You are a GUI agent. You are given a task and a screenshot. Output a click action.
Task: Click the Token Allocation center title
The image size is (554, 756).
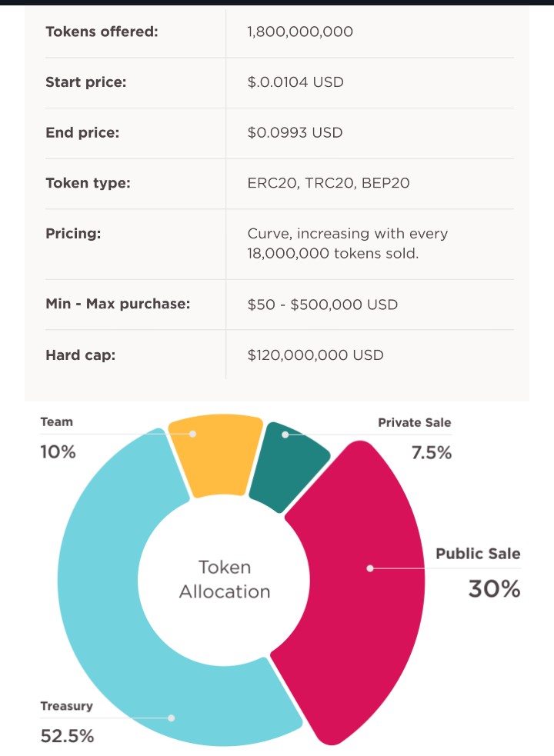[x=225, y=579]
